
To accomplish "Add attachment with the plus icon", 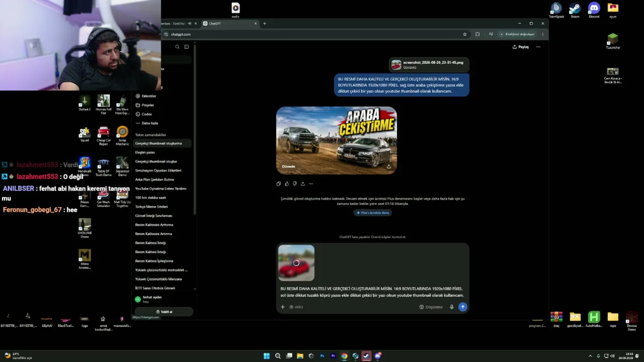I will click(x=283, y=307).
